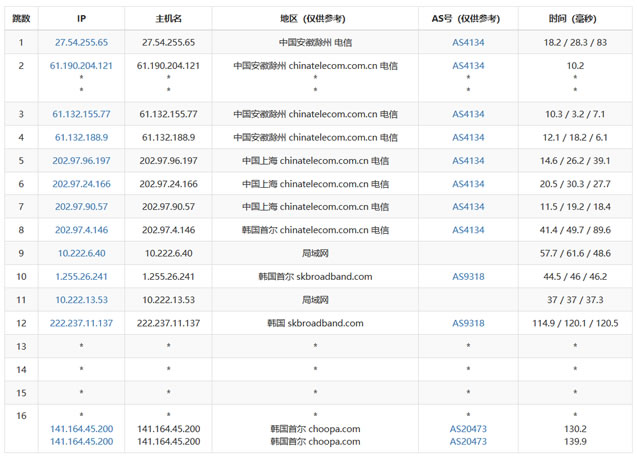The width and height of the screenshot is (637, 458).
Task: Click the AS号 column header
Action: tap(468, 19)
